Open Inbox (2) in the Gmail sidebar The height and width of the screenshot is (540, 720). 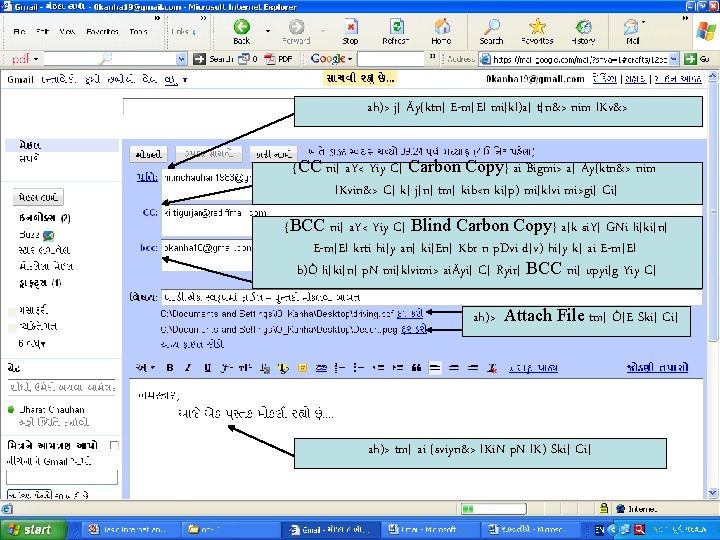[45, 218]
